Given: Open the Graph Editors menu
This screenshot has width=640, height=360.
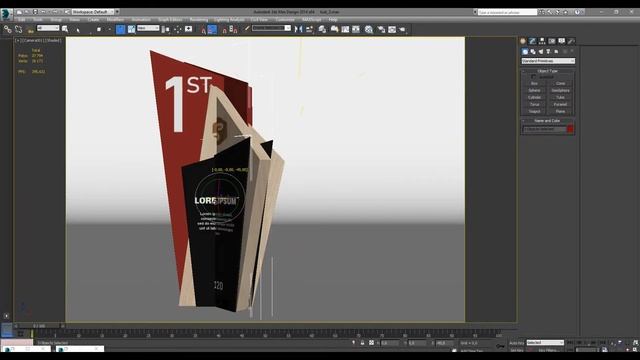Looking at the screenshot, I should [170, 20].
